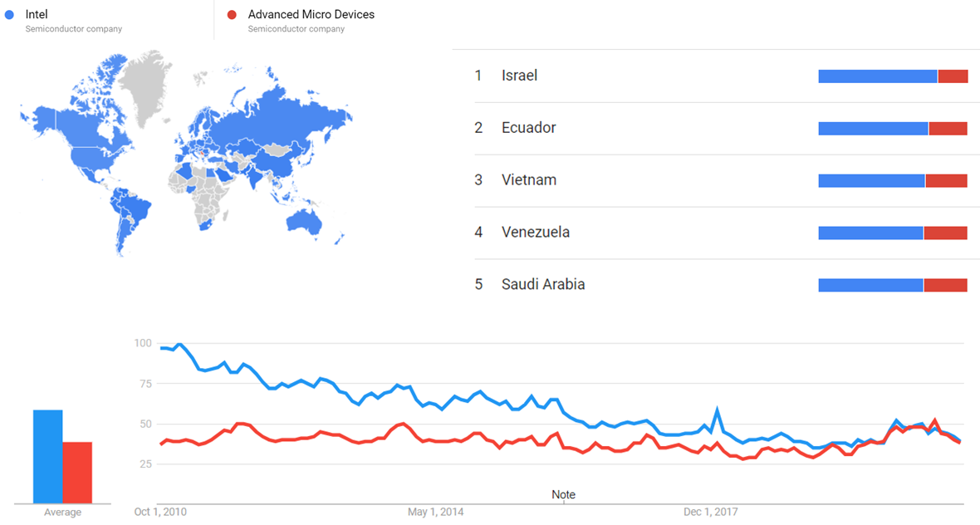Viewport: 980px width, 525px height.
Task: Open Ecuador in the region ranking
Action: (x=528, y=128)
